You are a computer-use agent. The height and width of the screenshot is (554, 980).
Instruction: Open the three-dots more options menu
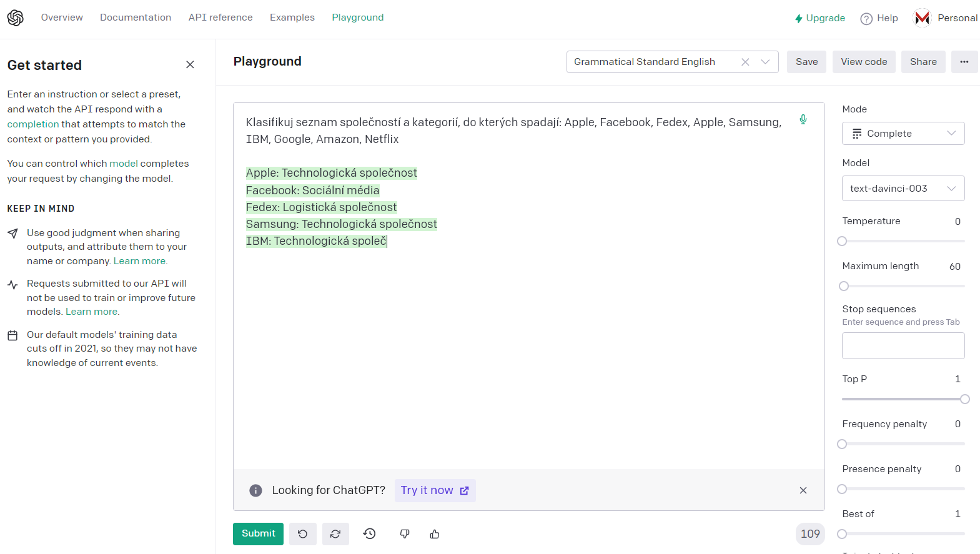(964, 62)
